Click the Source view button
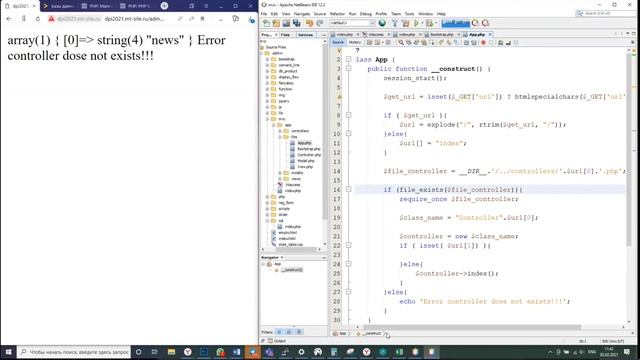 pos(338,42)
